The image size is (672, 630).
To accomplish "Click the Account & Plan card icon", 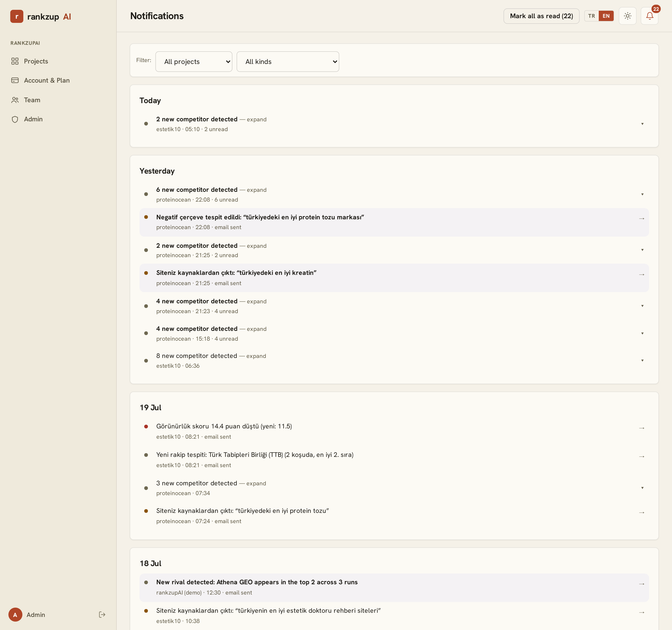I will pyautogui.click(x=15, y=80).
